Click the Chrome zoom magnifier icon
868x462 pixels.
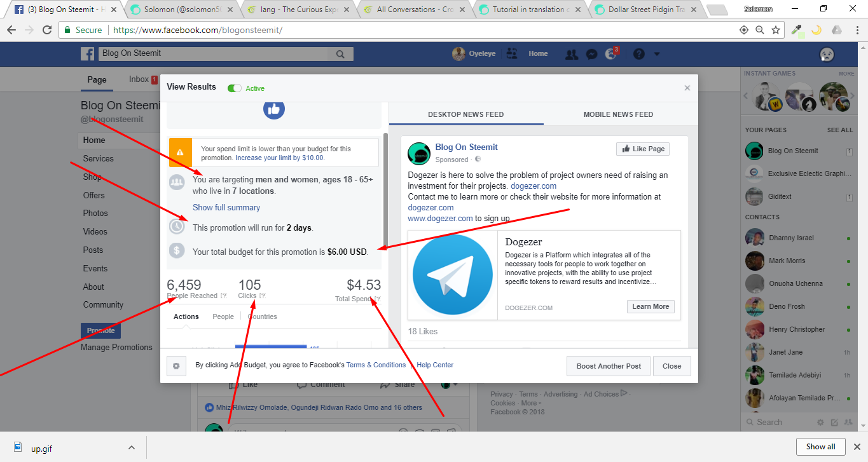pos(760,30)
